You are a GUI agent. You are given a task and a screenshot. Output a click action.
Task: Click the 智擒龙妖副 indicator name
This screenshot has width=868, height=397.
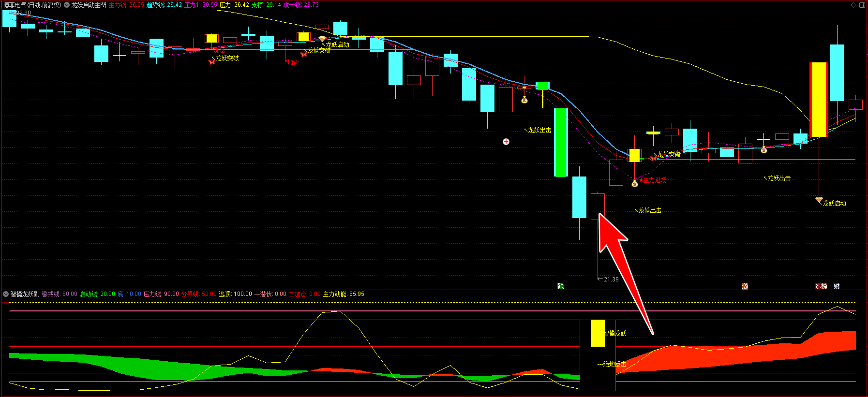25,294
